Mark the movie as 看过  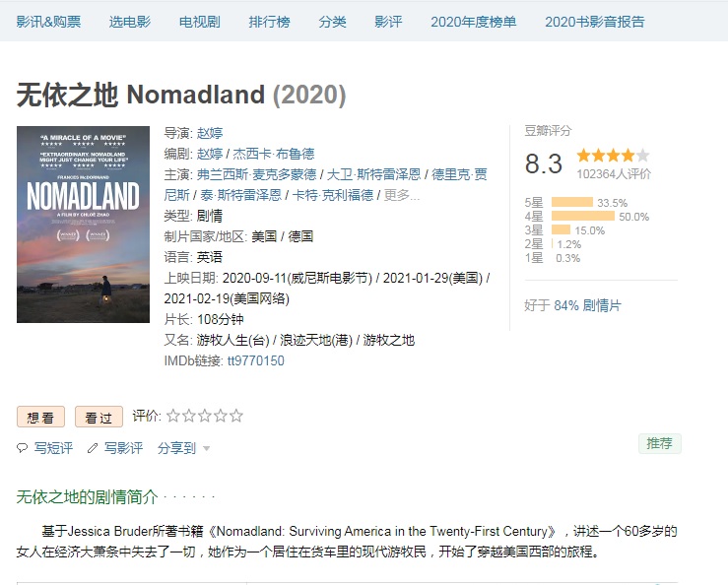[99, 418]
